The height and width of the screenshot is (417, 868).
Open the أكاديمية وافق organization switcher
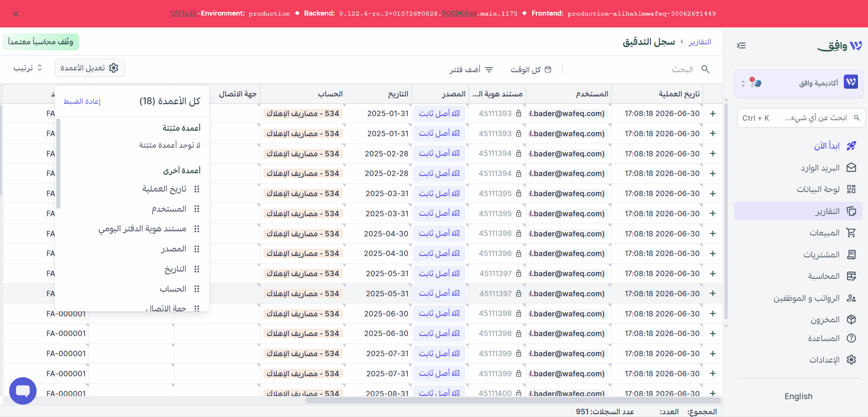pyautogui.click(x=799, y=83)
